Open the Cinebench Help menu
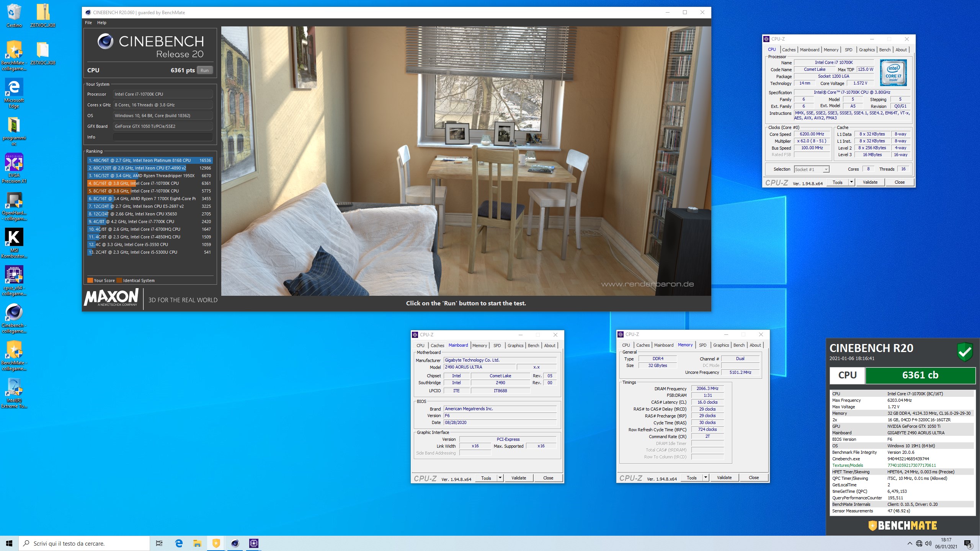 pos(101,23)
